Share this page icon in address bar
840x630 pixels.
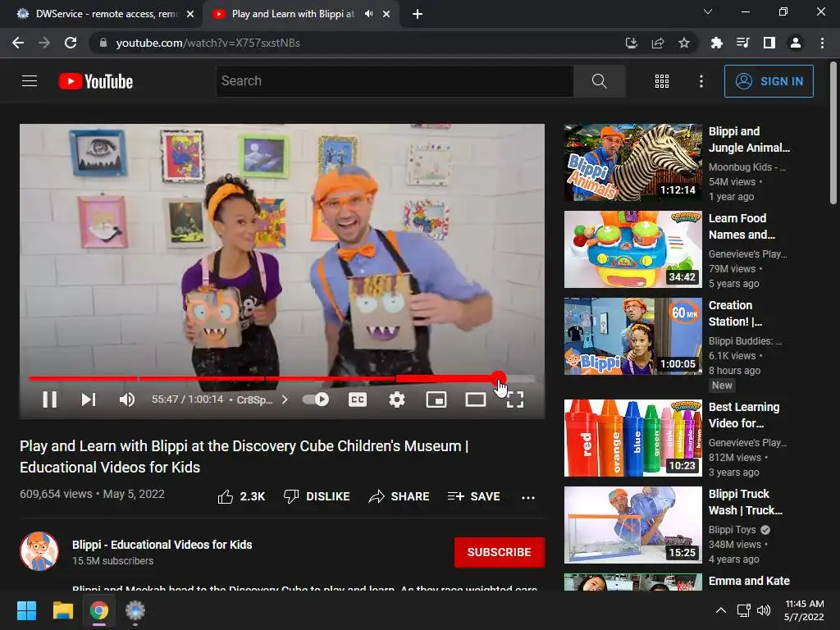658,43
